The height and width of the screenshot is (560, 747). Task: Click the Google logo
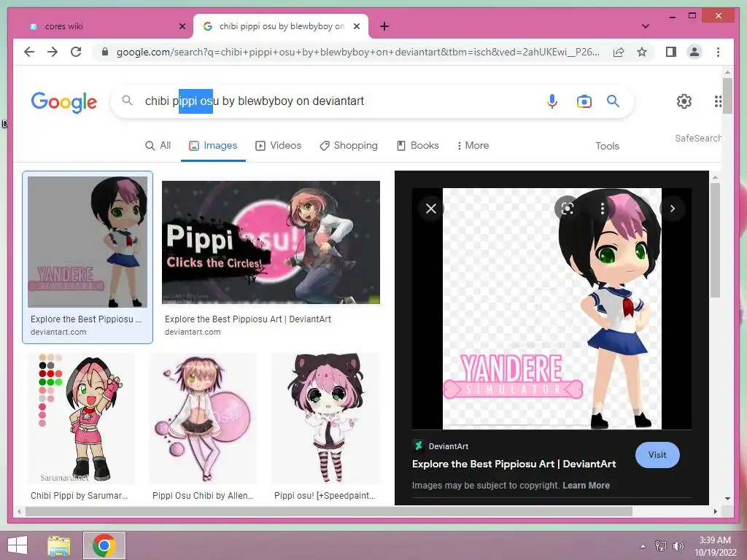(x=64, y=101)
